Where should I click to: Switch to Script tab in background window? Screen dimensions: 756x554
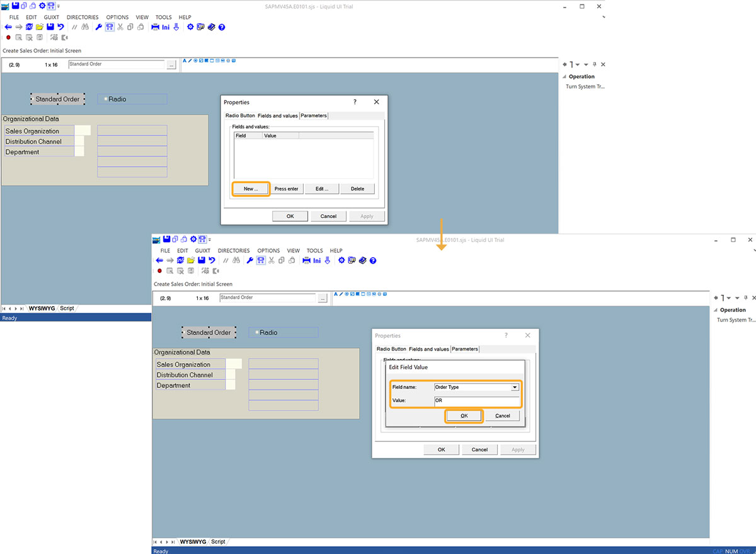pyautogui.click(x=67, y=308)
